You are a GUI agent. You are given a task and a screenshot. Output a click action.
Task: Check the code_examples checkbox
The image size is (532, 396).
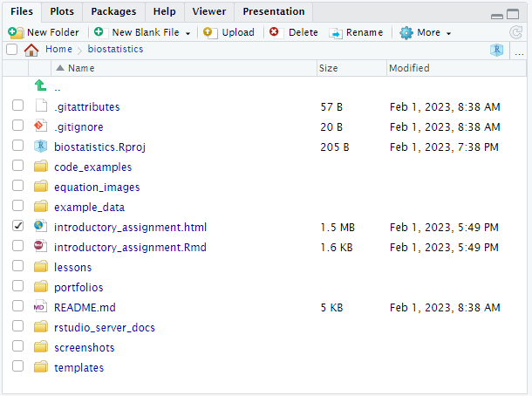(x=17, y=166)
